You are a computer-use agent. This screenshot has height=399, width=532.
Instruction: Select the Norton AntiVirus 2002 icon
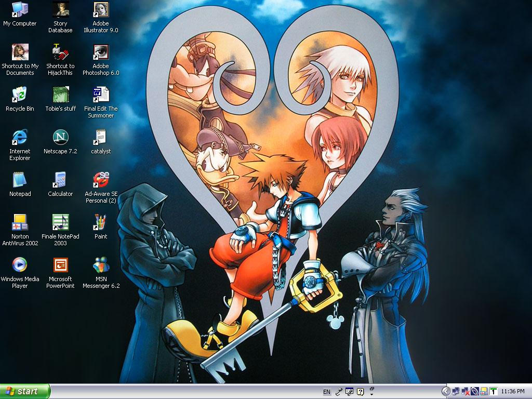pyautogui.click(x=20, y=230)
